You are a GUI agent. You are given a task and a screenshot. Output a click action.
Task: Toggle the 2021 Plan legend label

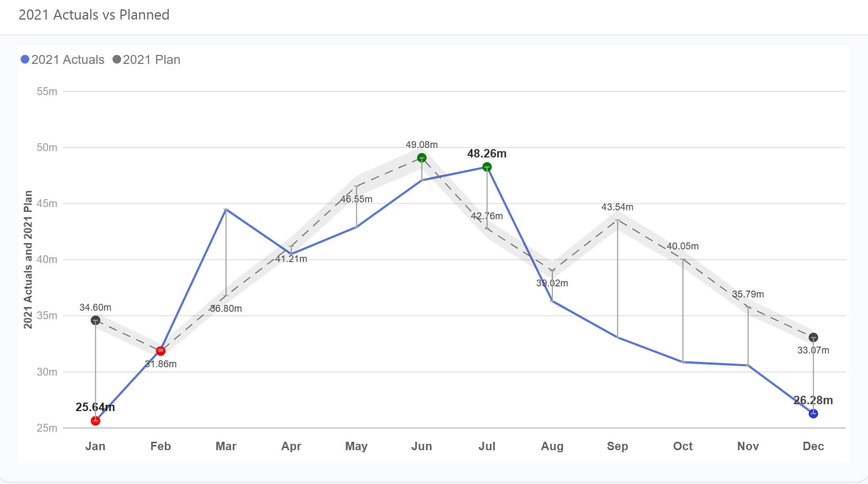152,60
